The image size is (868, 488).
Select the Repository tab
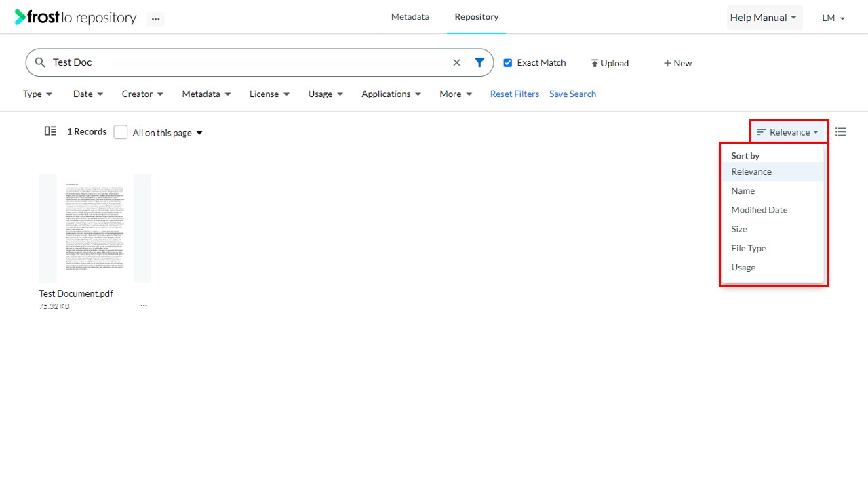(477, 17)
